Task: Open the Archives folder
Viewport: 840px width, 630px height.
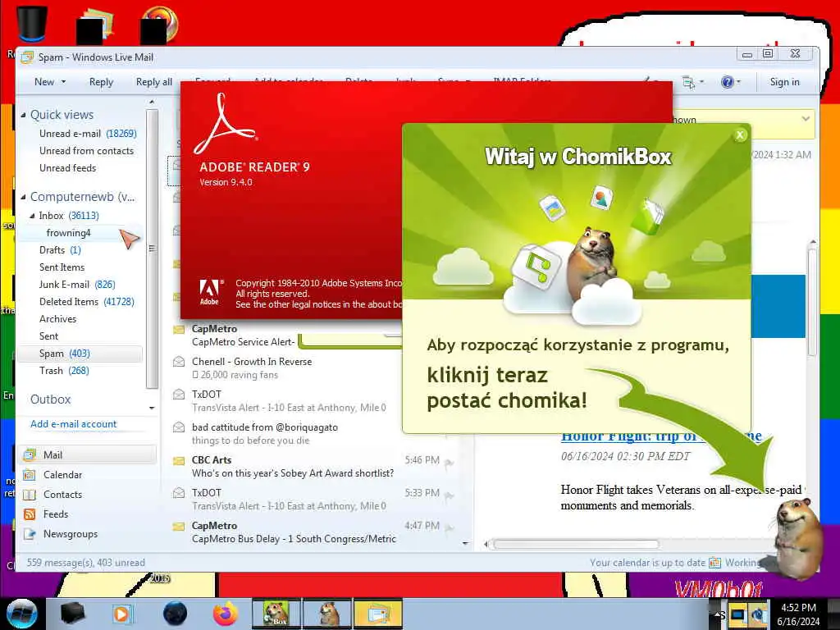Action: click(x=58, y=319)
